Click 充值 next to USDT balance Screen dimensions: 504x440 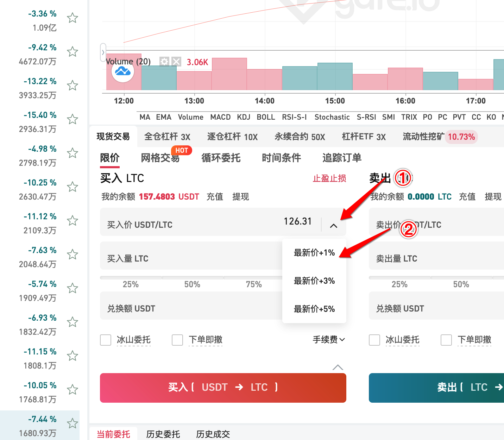point(215,197)
